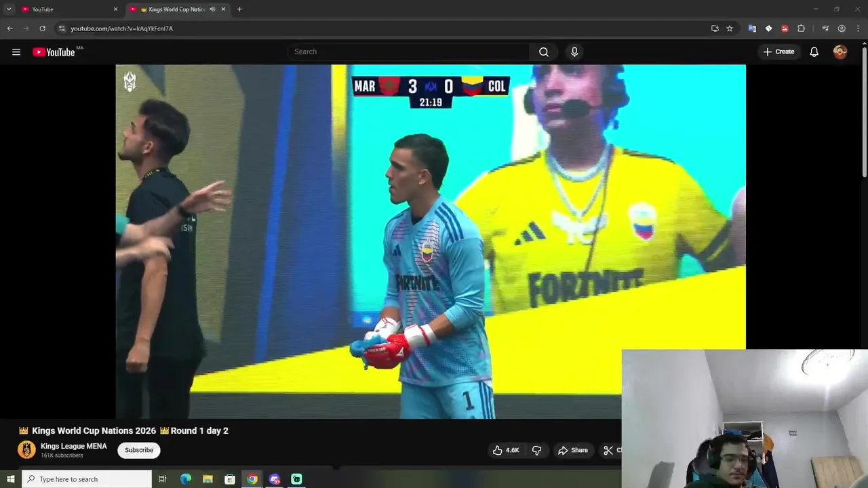Screen dimensions: 868x488
Task: Click the taskbar search box
Action: (86, 479)
